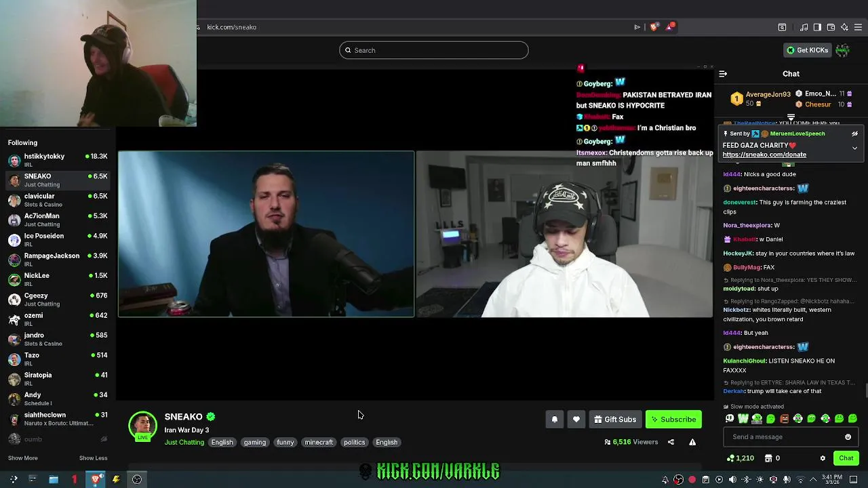Collapse the chat panel arrow icon

click(x=723, y=74)
